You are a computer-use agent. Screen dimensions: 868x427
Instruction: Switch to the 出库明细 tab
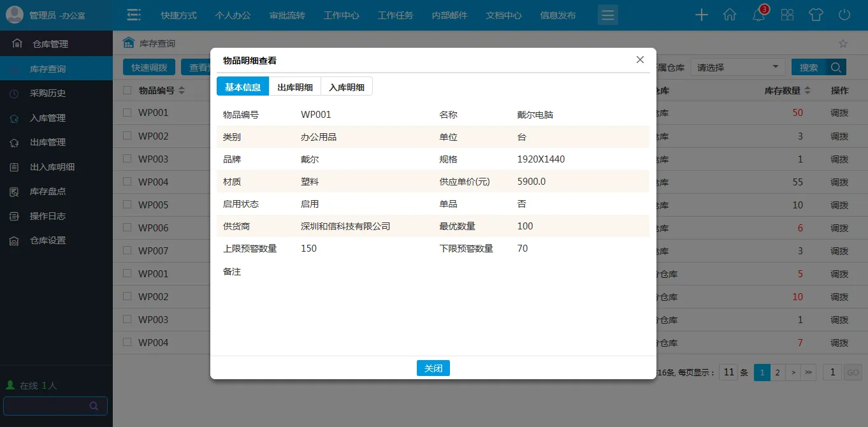coord(295,87)
